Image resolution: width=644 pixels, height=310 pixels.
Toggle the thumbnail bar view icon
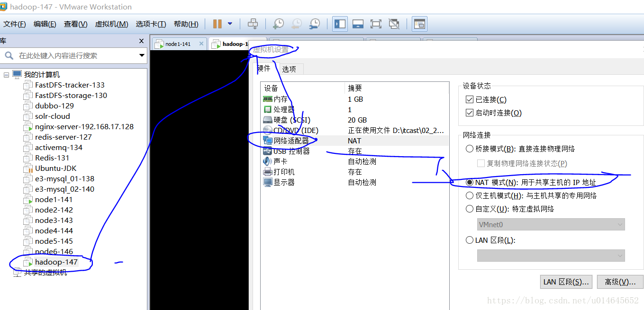click(x=358, y=24)
